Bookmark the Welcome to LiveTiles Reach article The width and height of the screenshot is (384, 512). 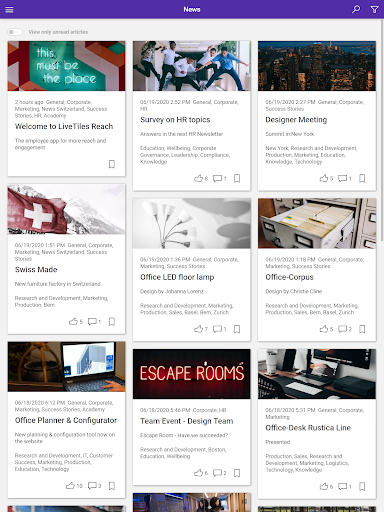coord(112,164)
